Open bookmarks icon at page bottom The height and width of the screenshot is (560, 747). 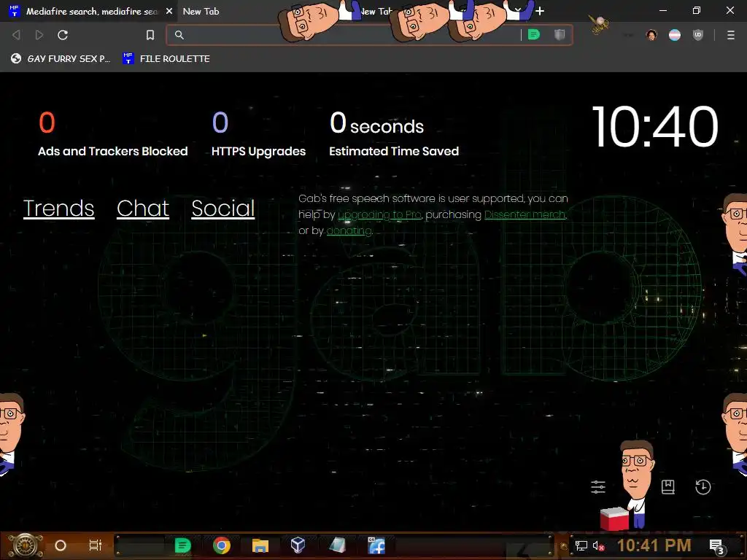point(668,486)
